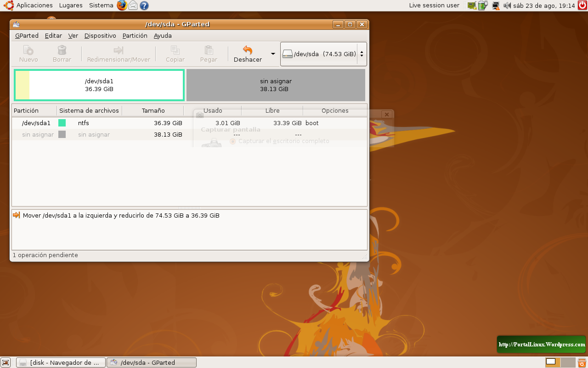Click the 38.13 GiB size cell in list

pyautogui.click(x=168, y=134)
